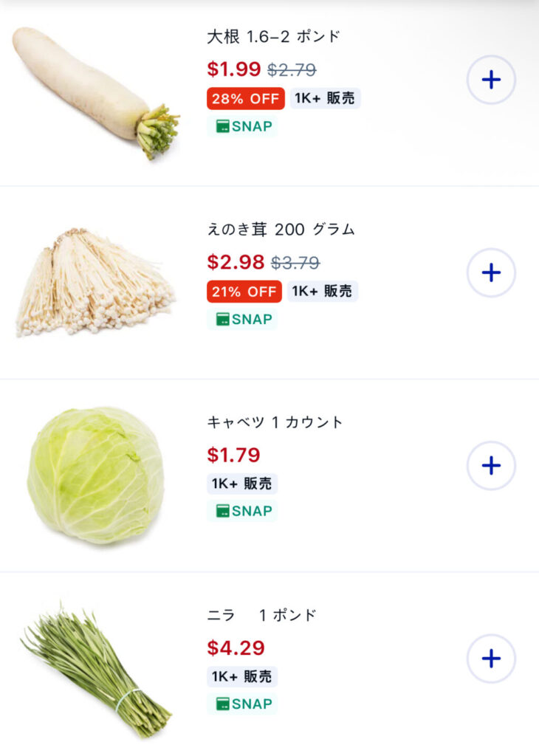Tap the 28% OFF discount badge
Image resolution: width=539 pixels, height=756 pixels.
(x=246, y=99)
